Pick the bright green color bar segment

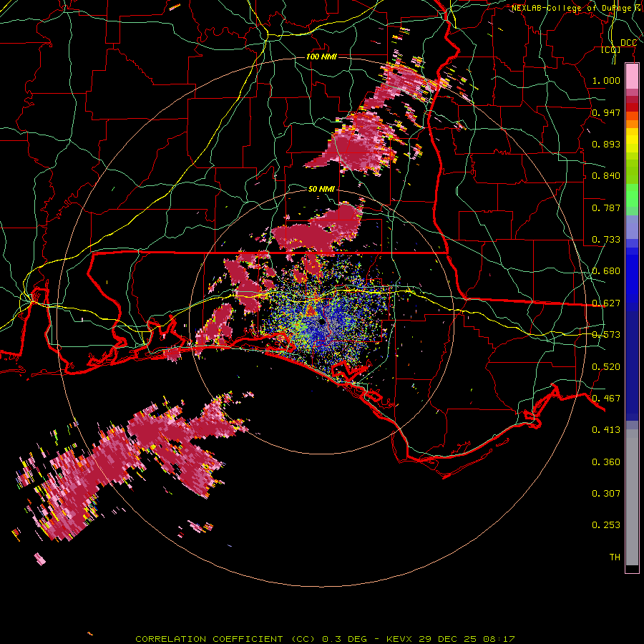(x=632, y=195)
